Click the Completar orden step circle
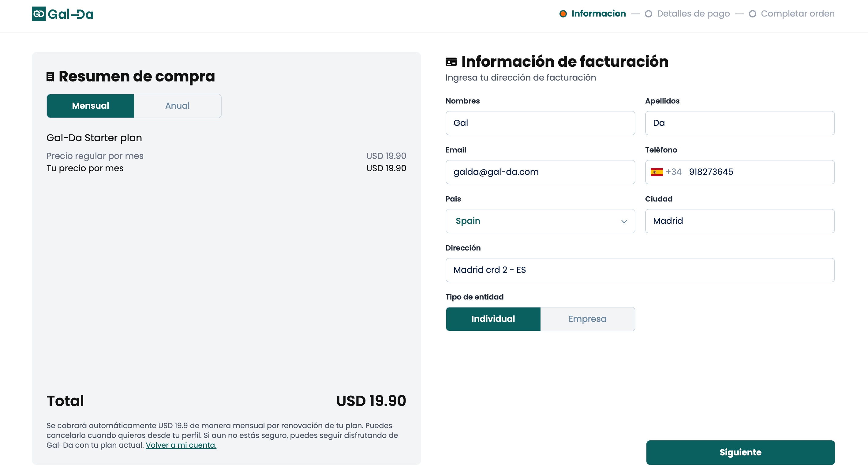 point(752,14)
